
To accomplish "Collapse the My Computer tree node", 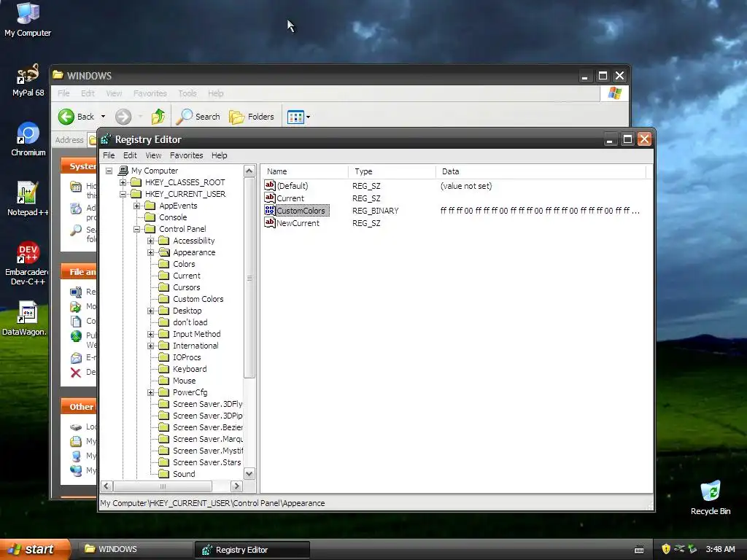I will click(x=109, y=171).
